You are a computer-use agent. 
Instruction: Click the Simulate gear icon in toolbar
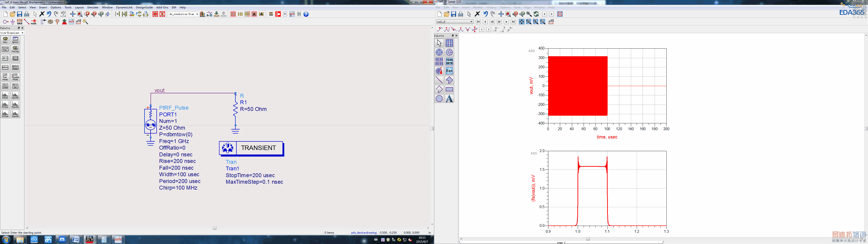[x=51, y=21]
